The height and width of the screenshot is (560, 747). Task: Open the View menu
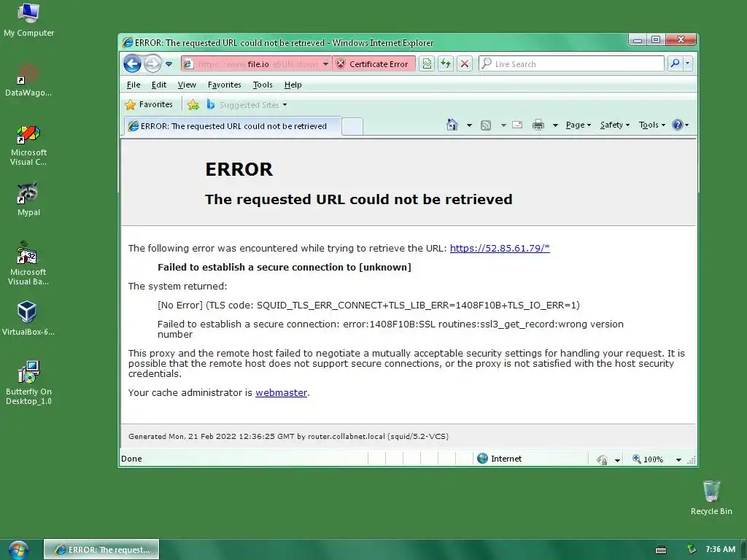[187, 85]
